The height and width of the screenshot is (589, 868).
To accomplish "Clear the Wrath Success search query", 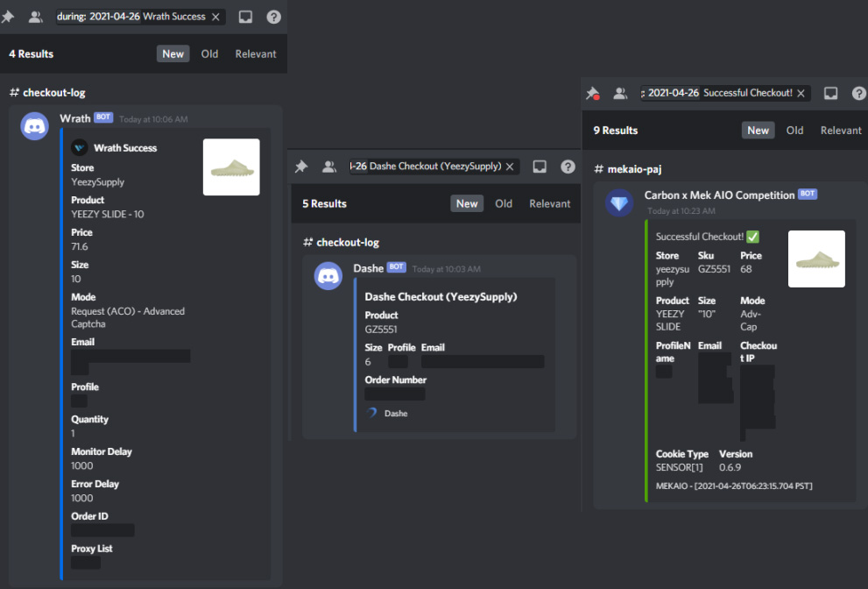I will (215, 18).
